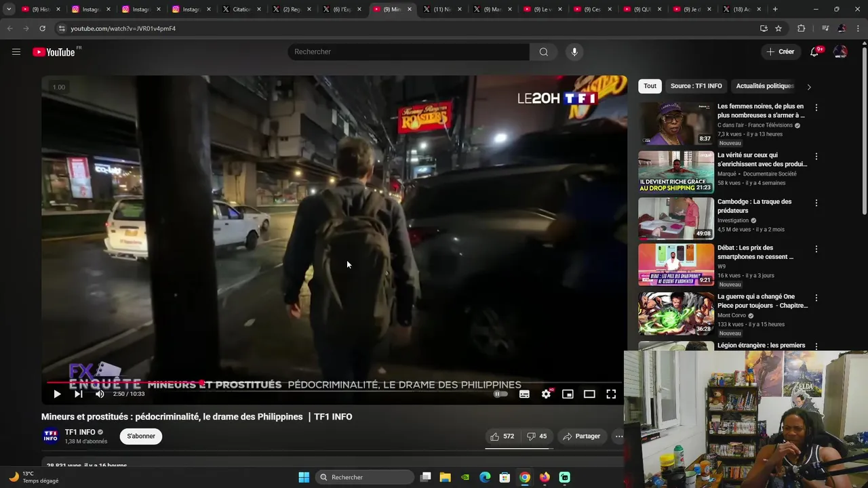Mute the video volume

pos(100,394)
